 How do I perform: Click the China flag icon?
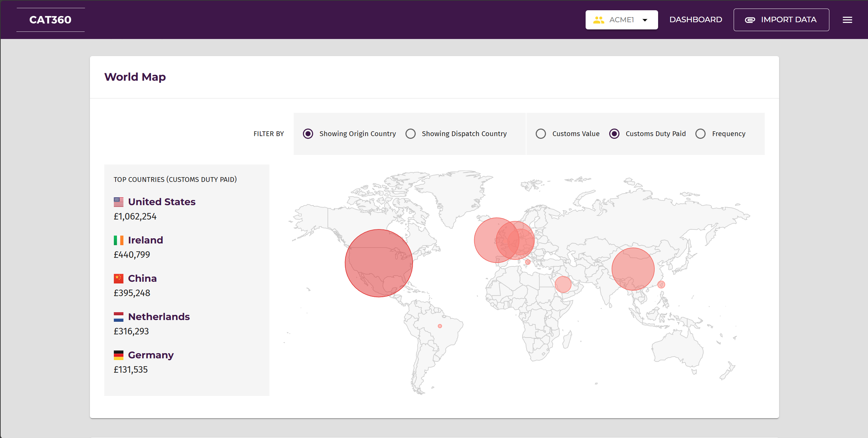pyautogui.click(x=119, y=279)
